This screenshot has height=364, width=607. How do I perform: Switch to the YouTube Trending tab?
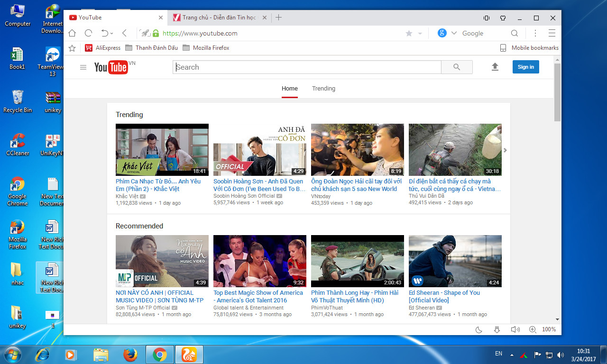(x=324, y=89)
